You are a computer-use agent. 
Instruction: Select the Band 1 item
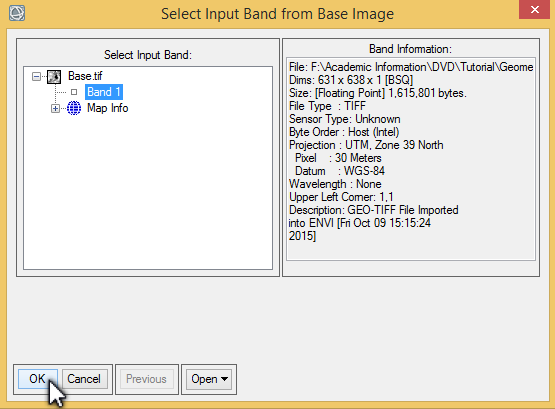coord(104,92)
